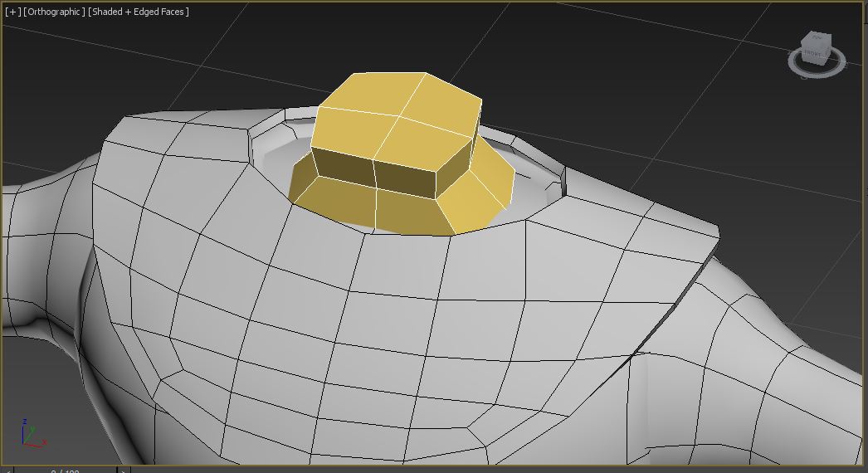Viewport: 868px width, 473px height.
Task: Click the Top face of the ViewCube
Action: pyautogui.click(x=817, y=38)
